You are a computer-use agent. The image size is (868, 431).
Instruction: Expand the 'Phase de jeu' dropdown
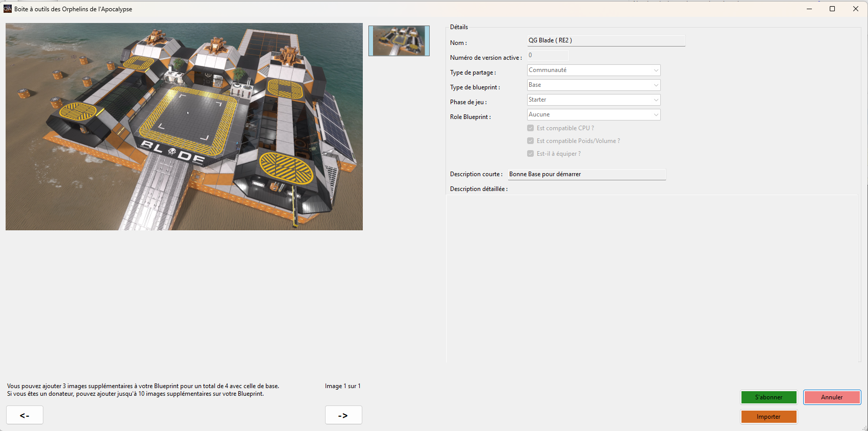tap(593, 100)
